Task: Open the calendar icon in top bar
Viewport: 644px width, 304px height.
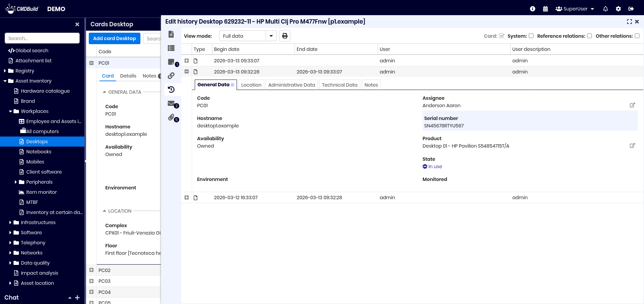Action: (545, 9)
